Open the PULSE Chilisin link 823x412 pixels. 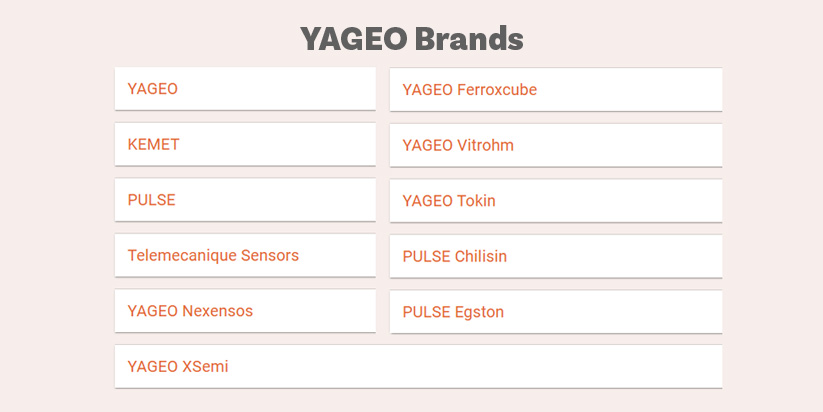point(455,256)
